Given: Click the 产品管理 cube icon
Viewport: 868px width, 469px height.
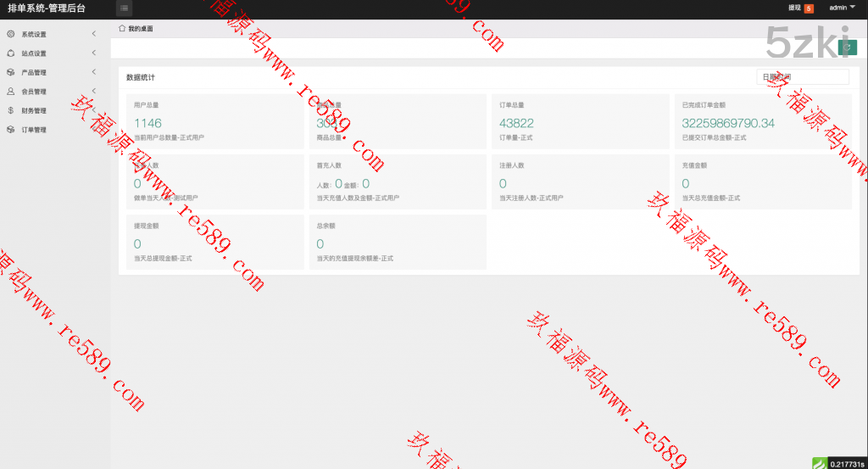Looking at the screenshot, I should 10,73.
